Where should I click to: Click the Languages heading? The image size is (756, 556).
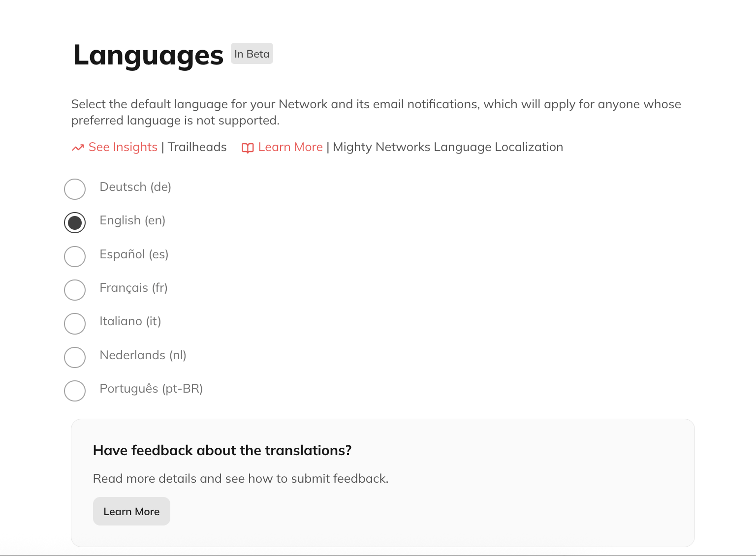pos(148,55)
